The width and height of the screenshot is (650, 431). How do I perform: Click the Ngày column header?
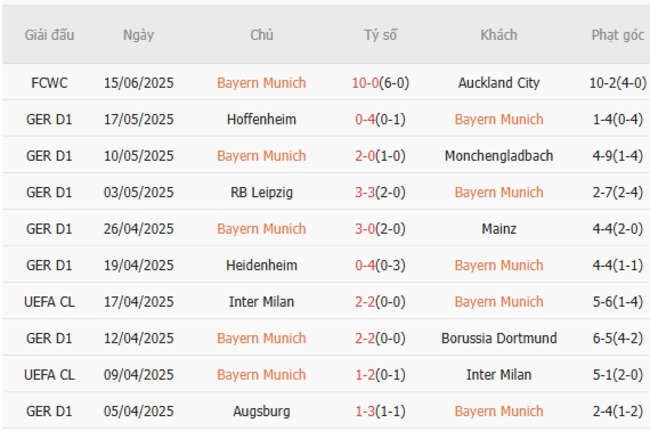(x=138, y=35)
